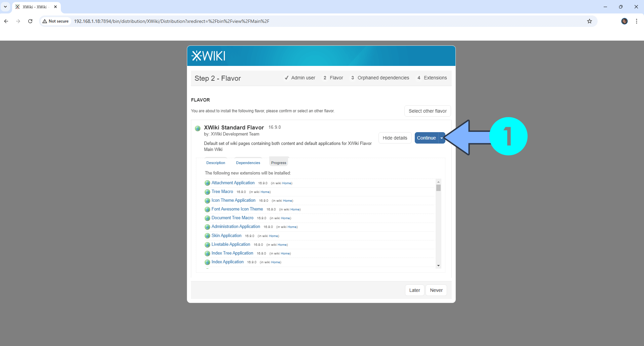The height and width of the screenshot is (346, 644).
Task: Click the Livetable Application extension icon
Action: 207,245
